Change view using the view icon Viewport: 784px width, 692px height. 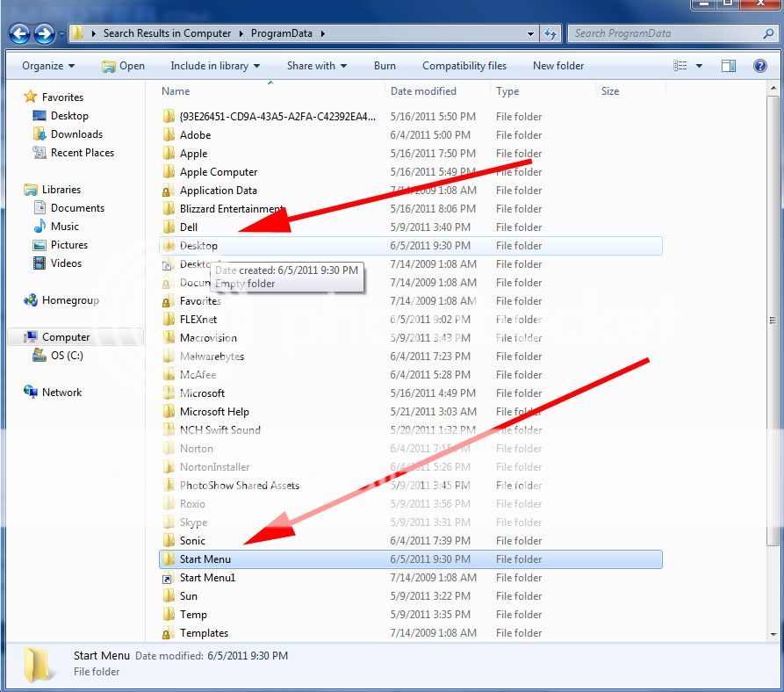tap(680, 66)
